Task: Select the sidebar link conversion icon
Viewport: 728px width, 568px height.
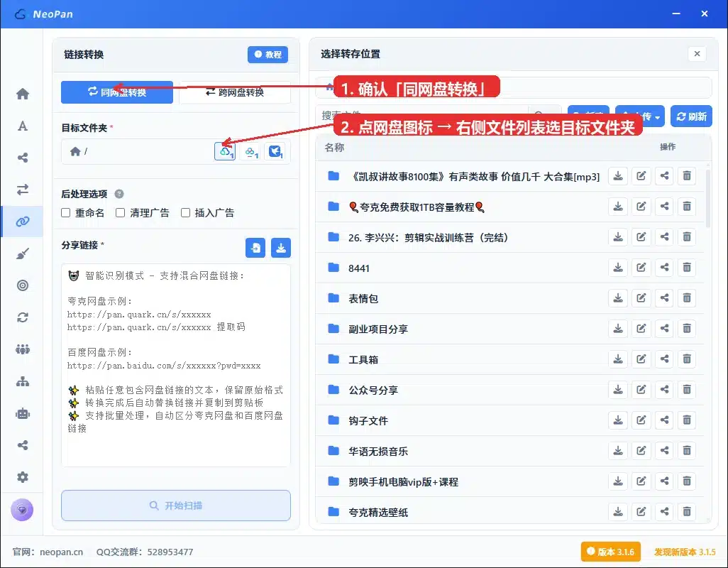Action: (x=22, y=222)
